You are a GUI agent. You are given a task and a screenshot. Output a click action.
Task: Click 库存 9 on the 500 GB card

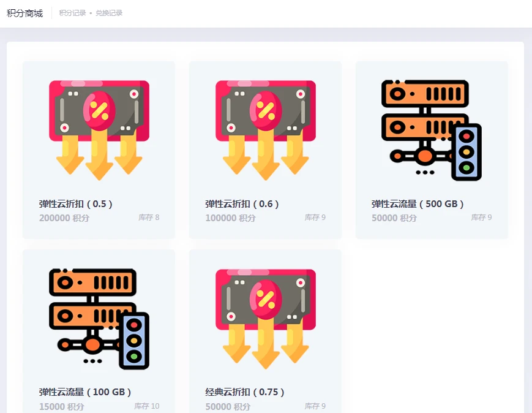(x=481, y=218)
